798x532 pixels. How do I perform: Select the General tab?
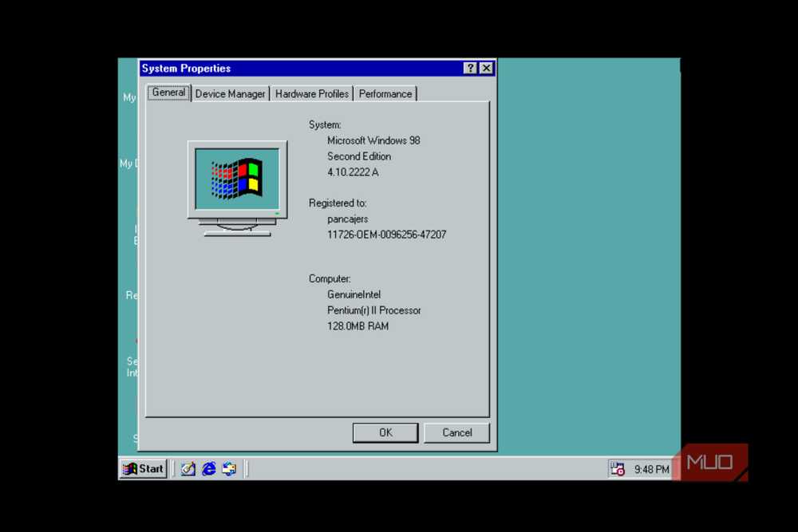[x=168, y=93]
